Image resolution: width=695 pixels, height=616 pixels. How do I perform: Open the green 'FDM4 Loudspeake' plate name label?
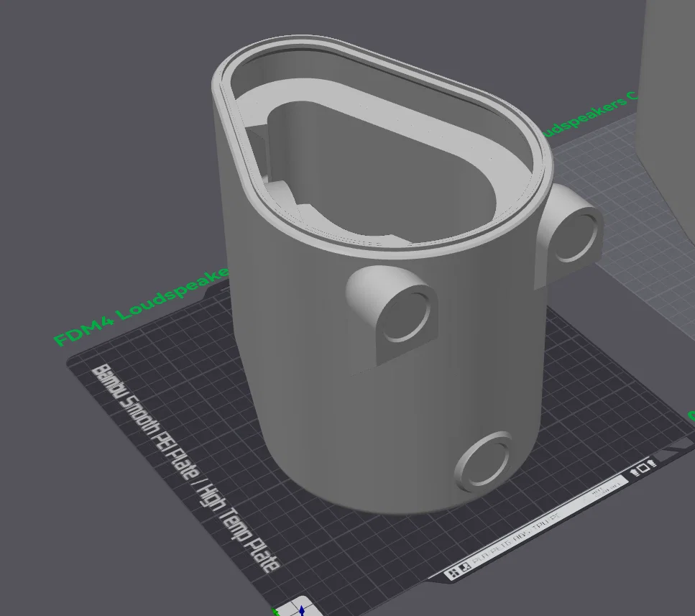click(141, 307)
